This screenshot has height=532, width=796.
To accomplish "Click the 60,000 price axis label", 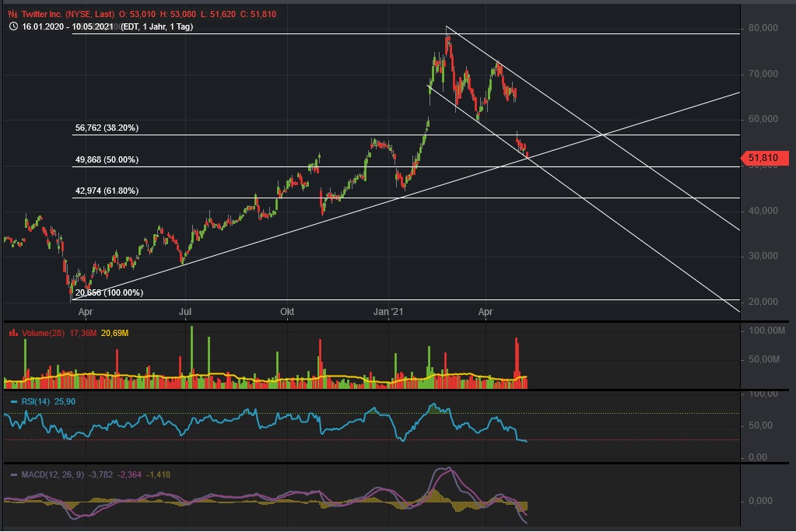I will click(x=763, y=119).
